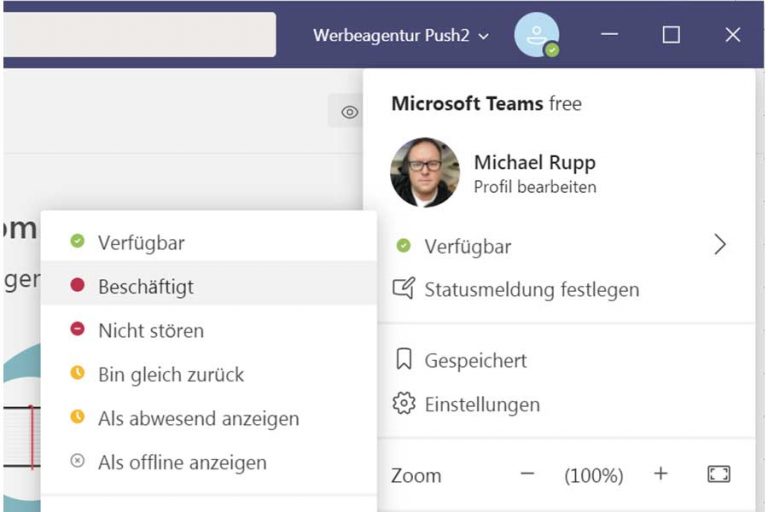Viewport: 768px width, 512px height.
Task: Click grey offline x icon
Action: click(x=77, y=461)
